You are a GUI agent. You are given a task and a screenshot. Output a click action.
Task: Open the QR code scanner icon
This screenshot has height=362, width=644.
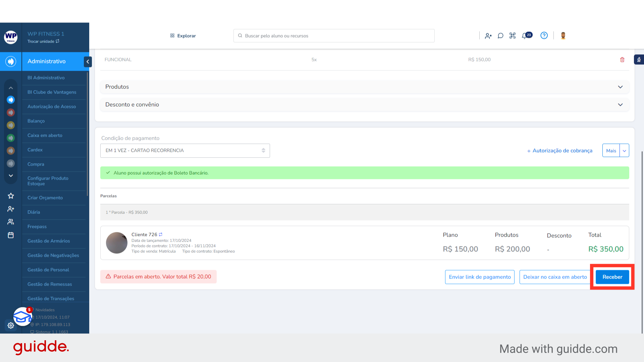pos(512,36)
